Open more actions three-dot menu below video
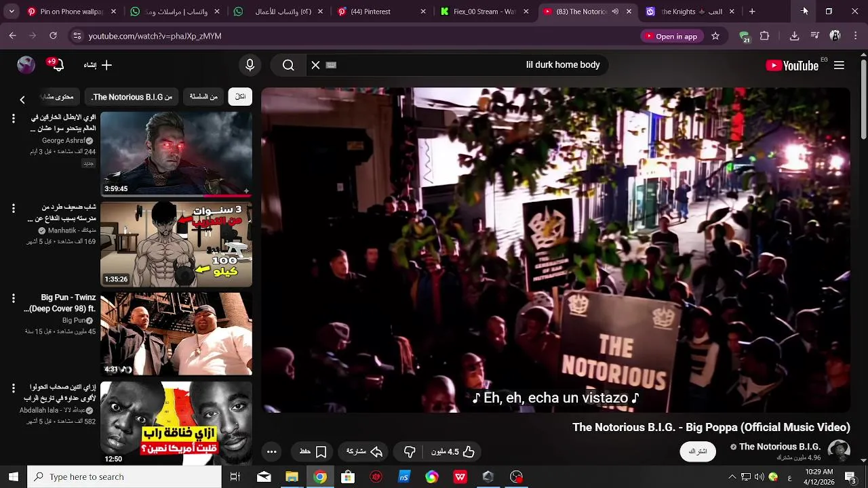Screen dimensions: 868x488 click(x=272, y=451)
